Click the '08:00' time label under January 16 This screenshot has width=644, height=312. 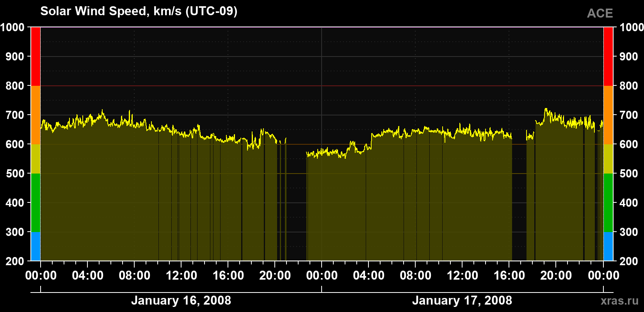pos(135,276)
